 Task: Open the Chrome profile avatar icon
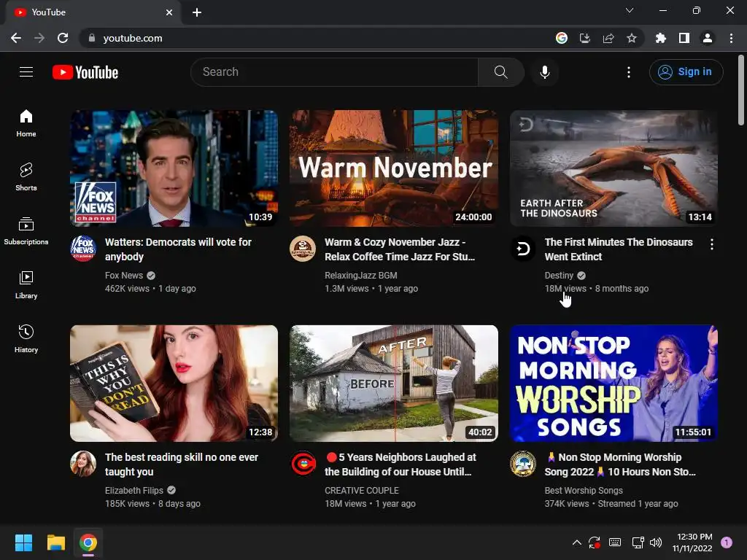click(x=708, y=38)
